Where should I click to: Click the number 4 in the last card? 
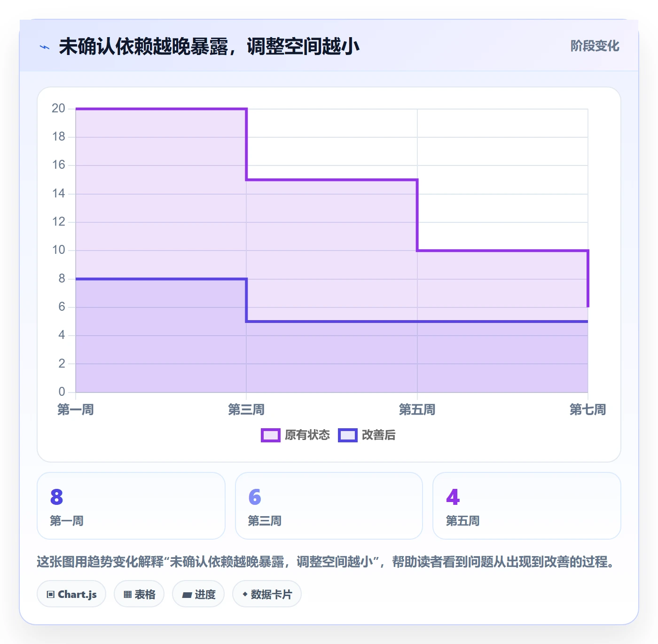click(x=453, y=497)
